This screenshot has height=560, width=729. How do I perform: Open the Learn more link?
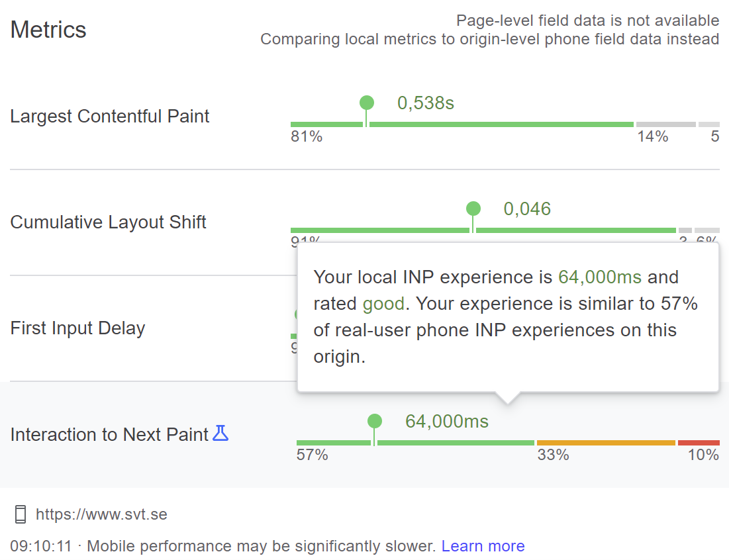coord(483,546)
